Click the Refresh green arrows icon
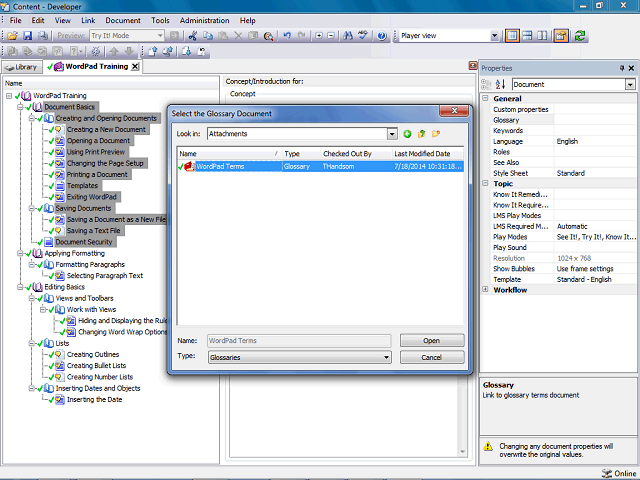This screenshot has width=640, height=480. (580, 36)
